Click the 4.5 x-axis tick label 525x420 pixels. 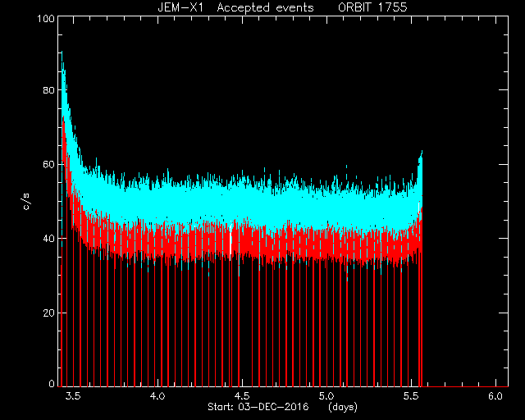coord(242,396)
